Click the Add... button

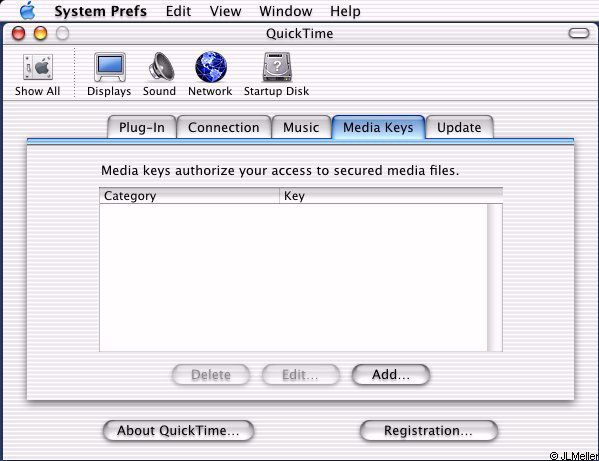coord(391,375)
